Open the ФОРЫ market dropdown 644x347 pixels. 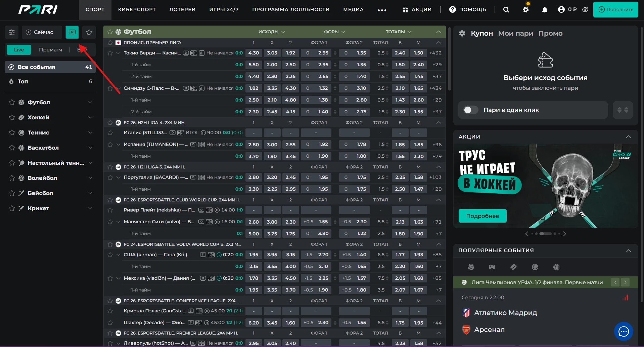[x=334, y=32]
